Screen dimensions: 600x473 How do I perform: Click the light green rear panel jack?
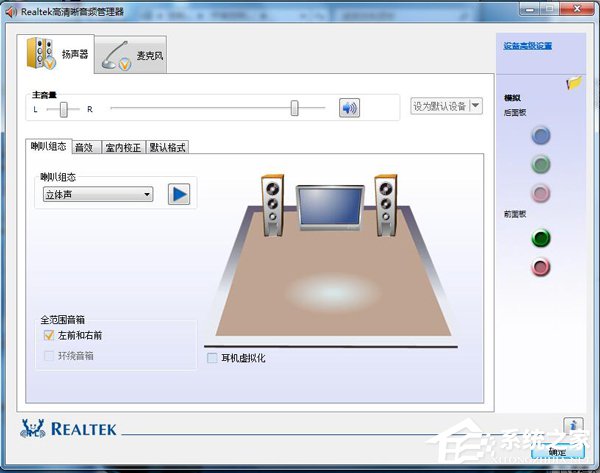pos(541,165)
